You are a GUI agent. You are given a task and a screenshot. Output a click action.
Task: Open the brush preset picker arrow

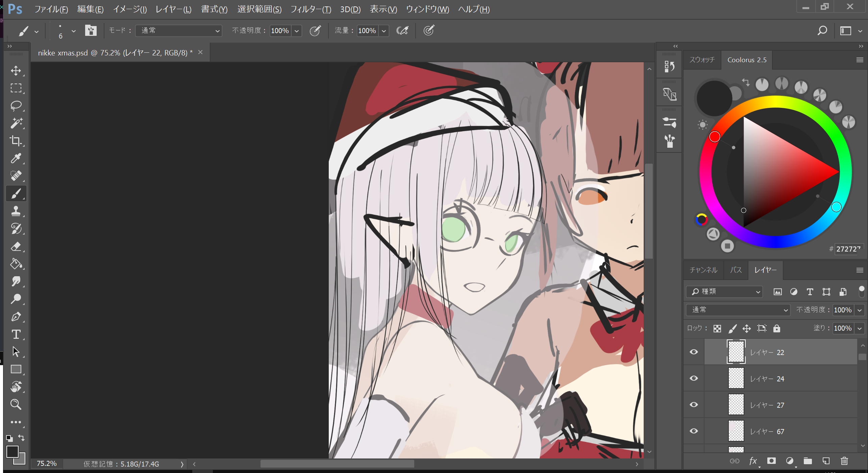(73, 31)
